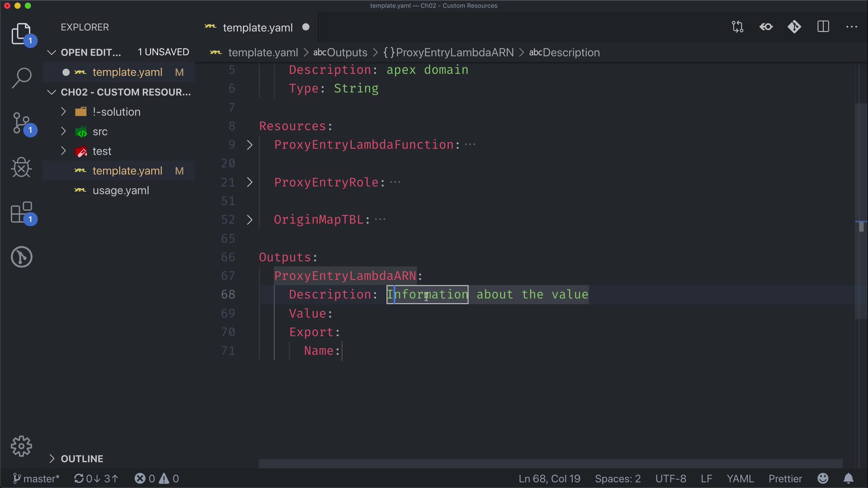This screenshot has width=868, height=488.
Task: Open the More Actions ellipsis menu
Action: 852,27
